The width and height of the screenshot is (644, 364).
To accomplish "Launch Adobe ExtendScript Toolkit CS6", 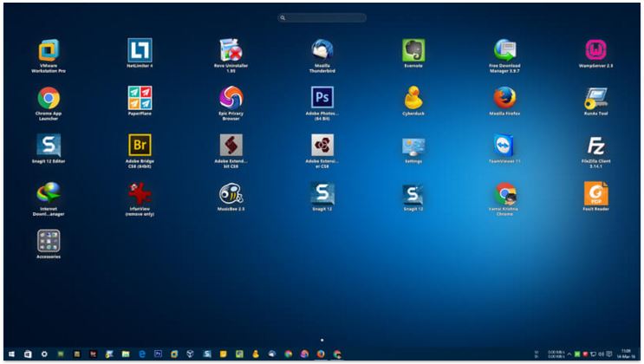I will [231, 145].
